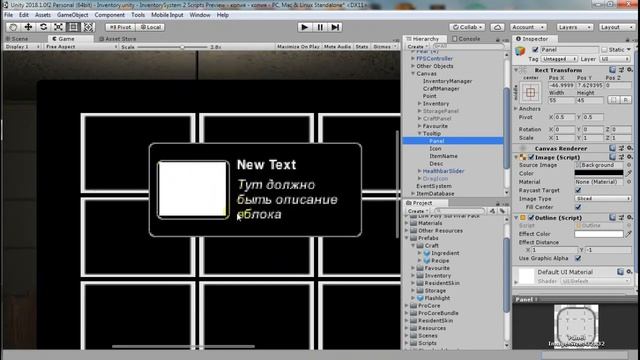Toggle Pivot handle position button
This screenshot has height=360, width=640.
click(x=120, y=27)
